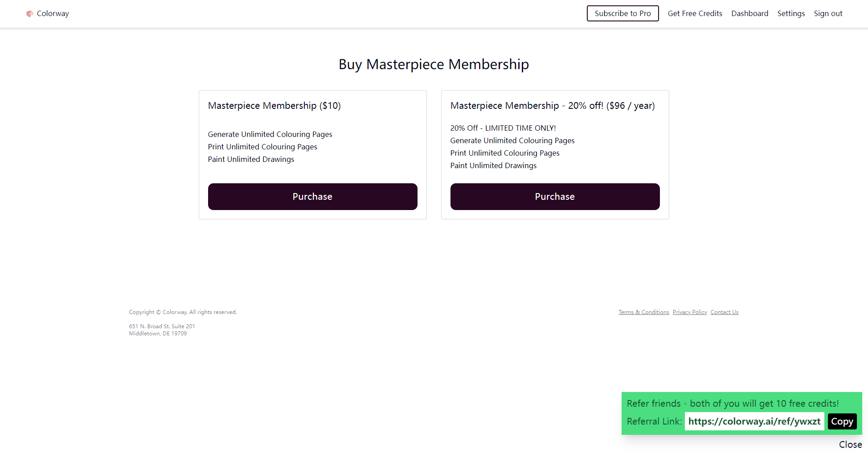
Task: Sign out of the account
Action: click(x=828, y=13)
